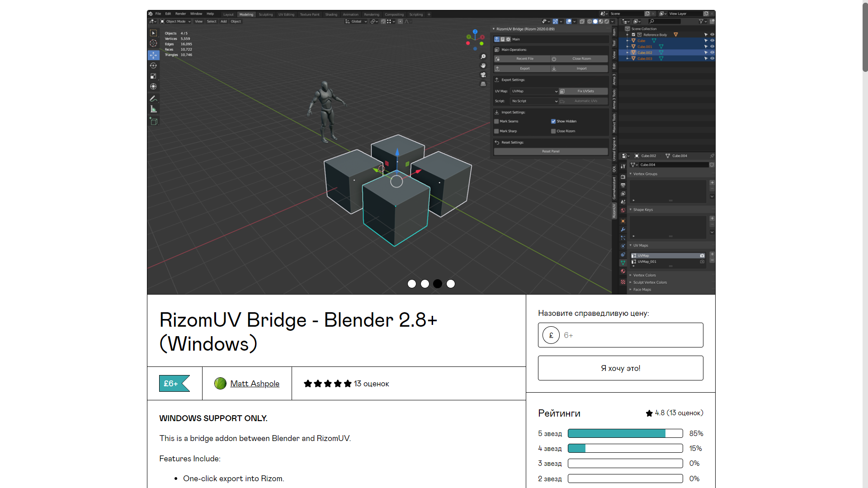Viewport: 868px width, 488px height.
Task: Uncheck the Show Hidden checkbox
Action: click(x=553, y=121)
